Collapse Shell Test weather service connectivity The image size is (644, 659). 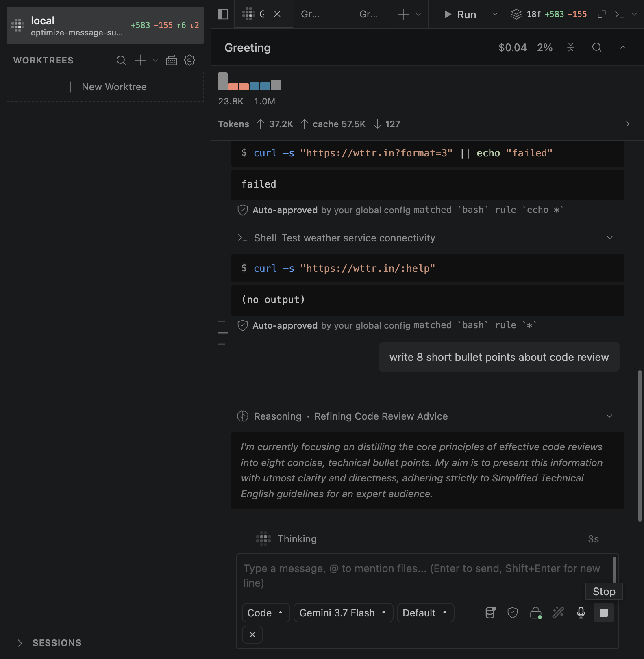pos(609,238)
